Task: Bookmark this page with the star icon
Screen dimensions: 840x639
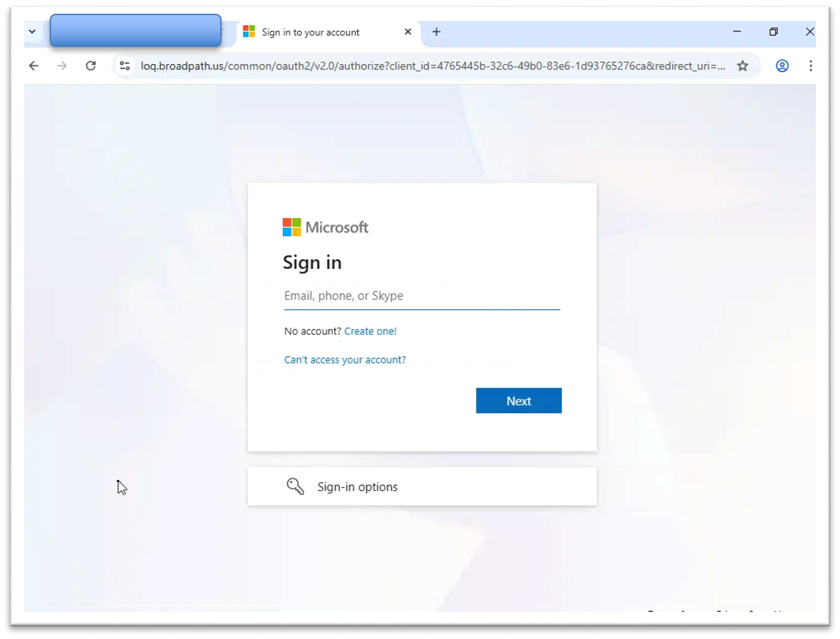Action: [743, 66]
